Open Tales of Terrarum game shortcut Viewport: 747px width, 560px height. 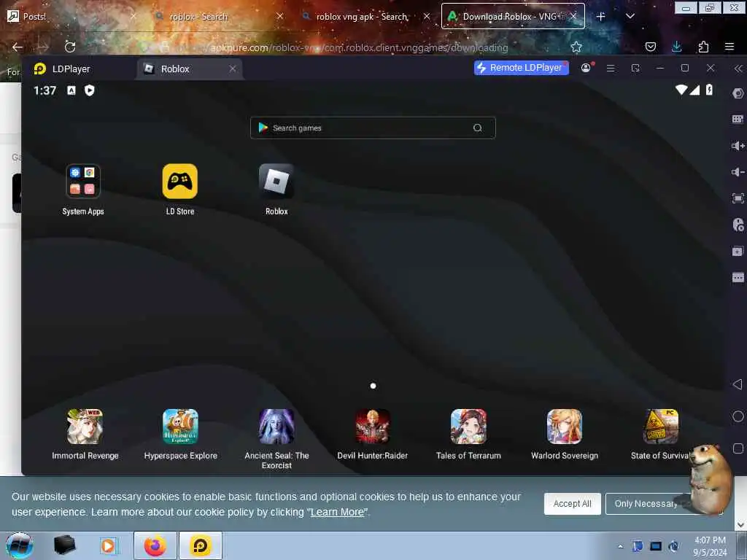click(x=469, y=427)
